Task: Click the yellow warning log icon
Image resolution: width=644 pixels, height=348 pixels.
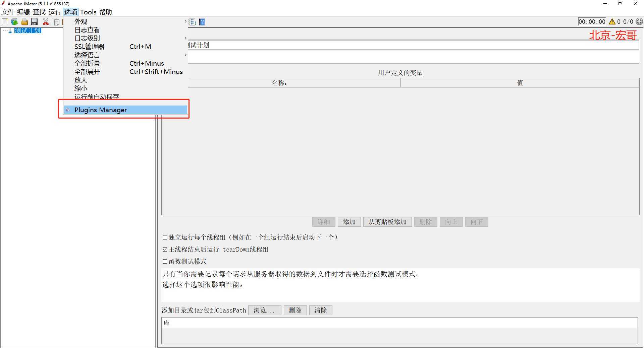Action: pyautogui.click(x=612, y=21)
